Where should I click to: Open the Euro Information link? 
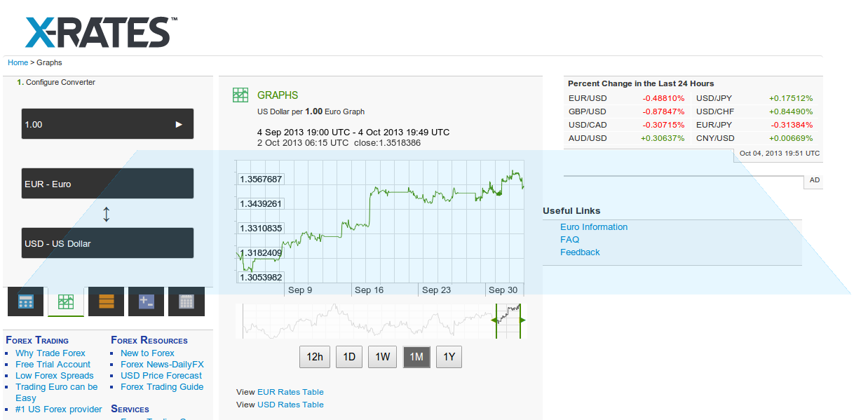593,226
